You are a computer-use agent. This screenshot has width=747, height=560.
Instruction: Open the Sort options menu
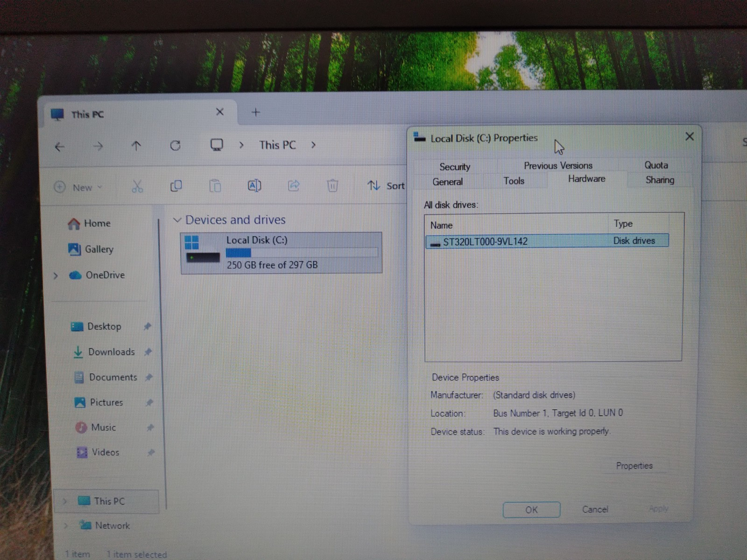[x=386, y=186]
